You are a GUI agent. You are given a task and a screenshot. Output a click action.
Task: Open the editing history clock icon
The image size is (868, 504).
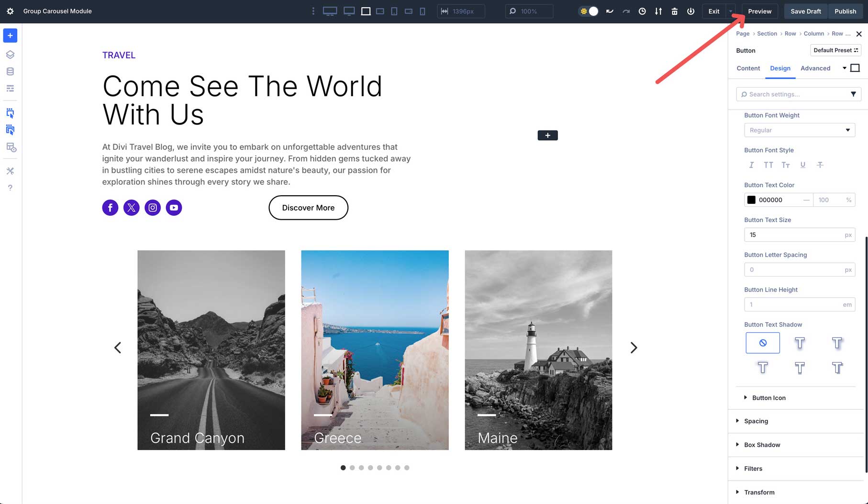click(643, 11)
